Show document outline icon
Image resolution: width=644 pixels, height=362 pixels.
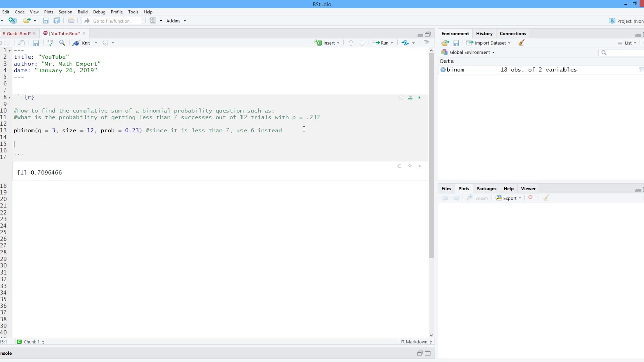pyautogui.click(x=426, y=43)
